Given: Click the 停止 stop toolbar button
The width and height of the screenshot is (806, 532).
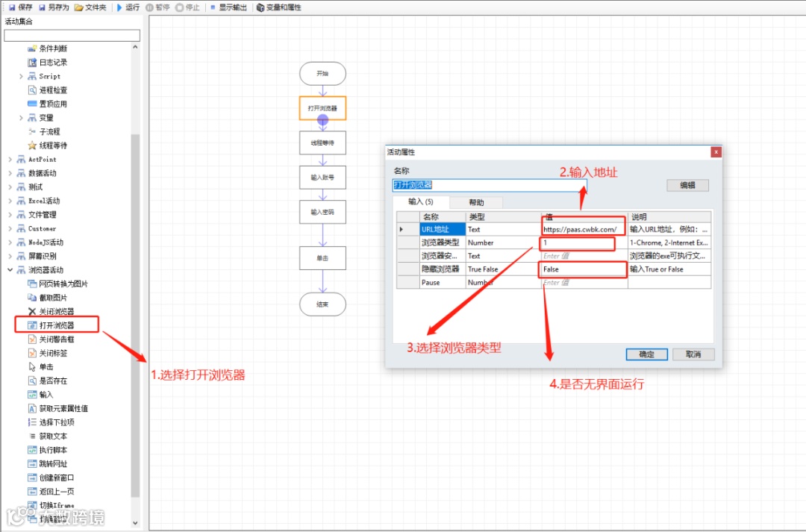Looking at the screenshot, I should pyautogui.click(x=187, y=7).
